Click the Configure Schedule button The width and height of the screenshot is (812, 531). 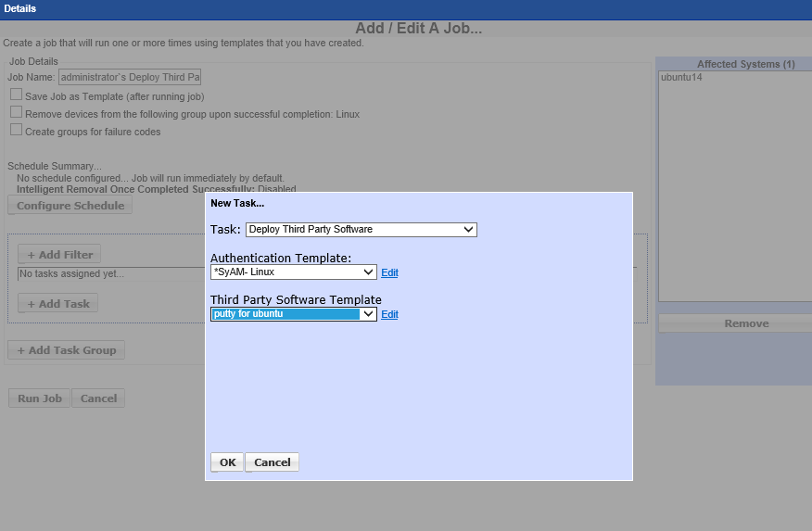point(70,206)
